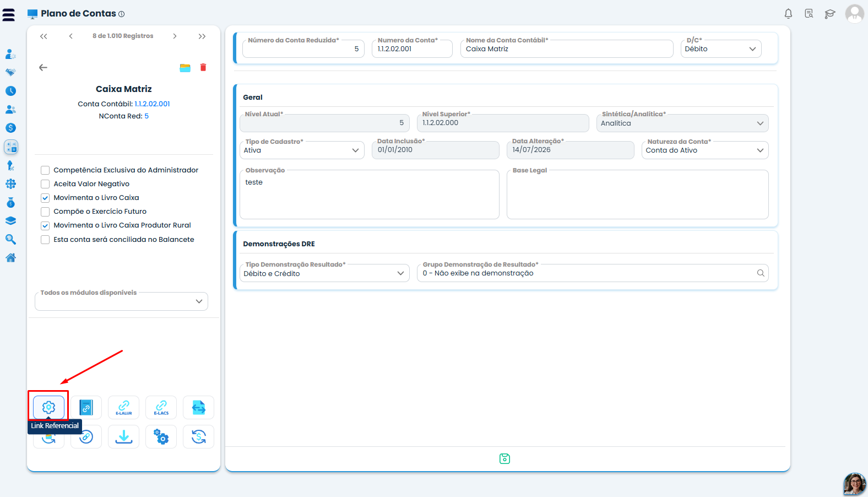This screenshot has width=868, height=497.
Task: Click the yellow folder icon
Action: [x=185, y=68]
